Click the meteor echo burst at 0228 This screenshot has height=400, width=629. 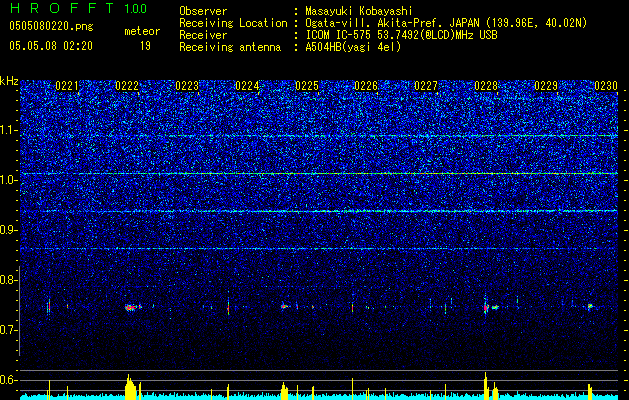[486, 308]
